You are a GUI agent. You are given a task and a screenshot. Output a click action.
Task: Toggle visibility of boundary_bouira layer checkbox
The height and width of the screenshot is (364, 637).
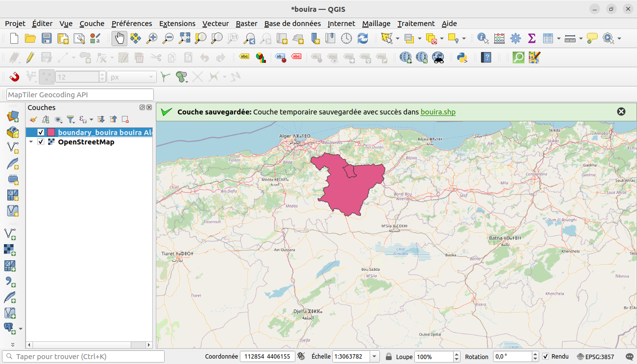(41, 133)
